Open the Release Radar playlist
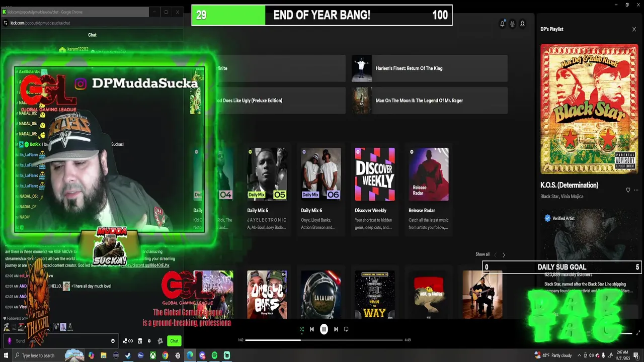Viewport: 644px width, 362px height. [x=429, y=189]
